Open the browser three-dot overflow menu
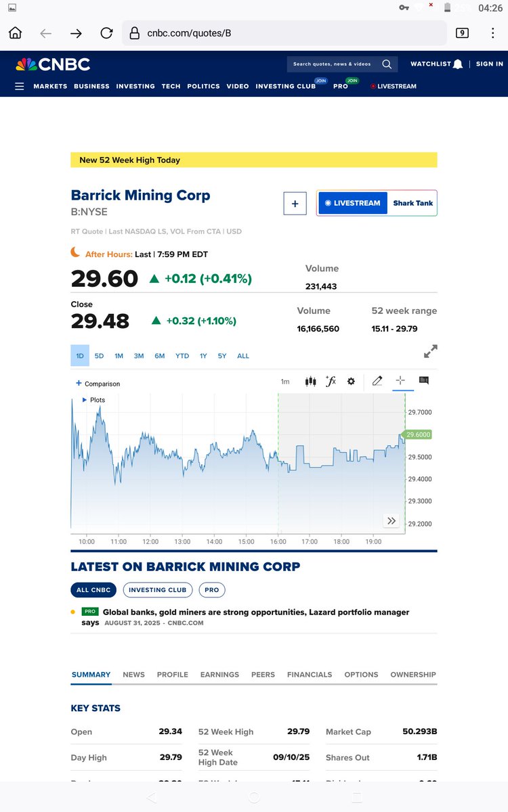This screenshot has height=812, width=508. point(492,33)
